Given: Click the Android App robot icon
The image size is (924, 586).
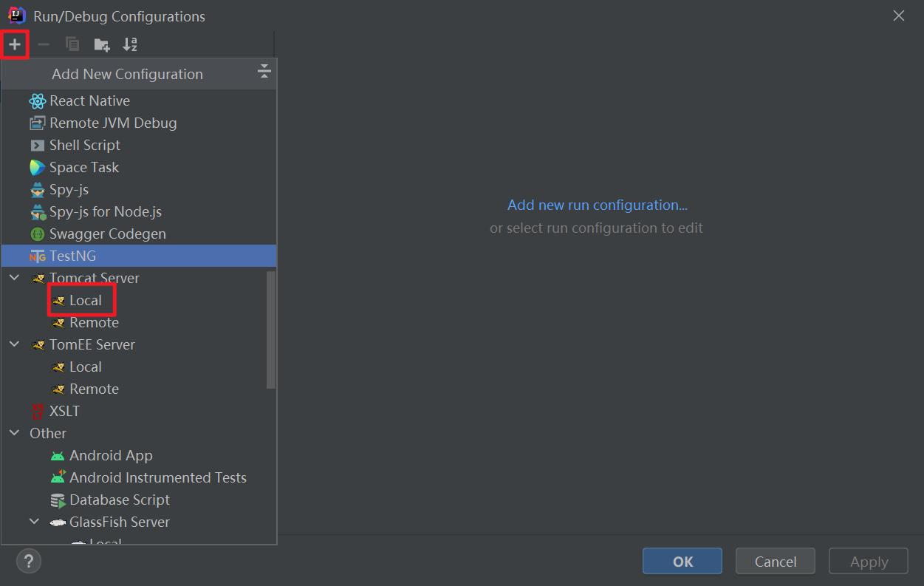Looking at the screenshot, I should [x=58, y=456].
